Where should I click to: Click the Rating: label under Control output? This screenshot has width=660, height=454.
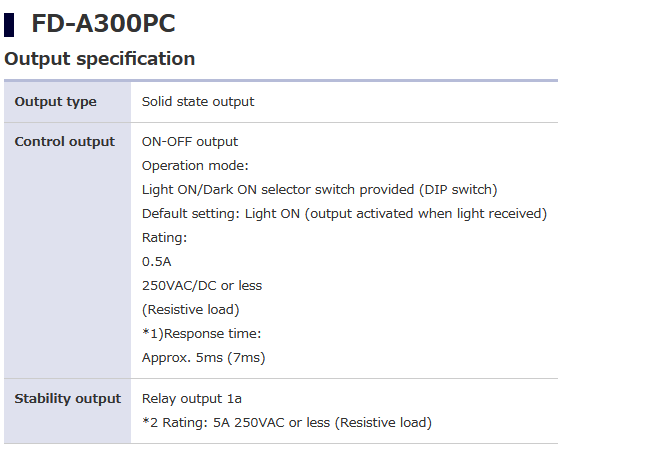click(164, 238)
